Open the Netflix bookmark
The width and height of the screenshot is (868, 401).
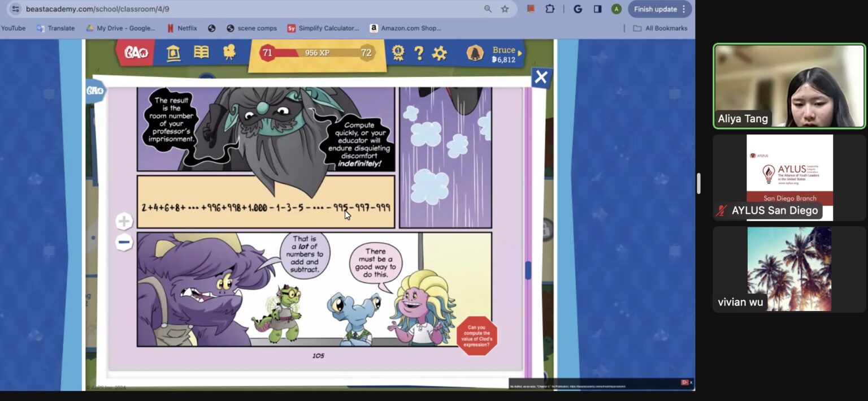click(182, 28)
